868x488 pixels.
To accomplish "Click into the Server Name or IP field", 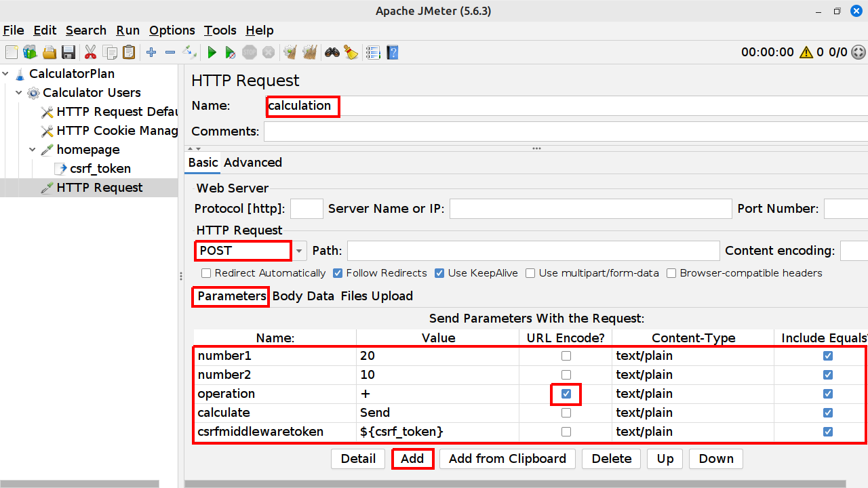I will pos(590,209).
